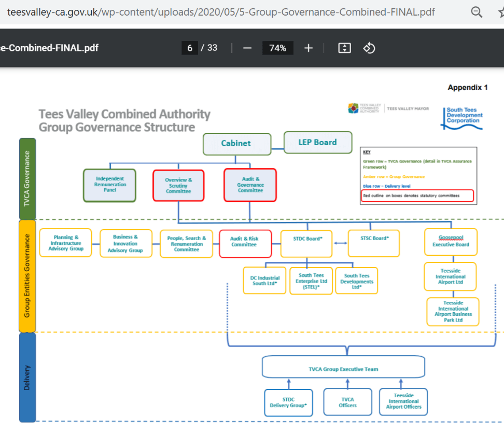504x431 pixels.
Task: Click Planning & Infrastructure Advisory Group box
Action: pos(65,243)
